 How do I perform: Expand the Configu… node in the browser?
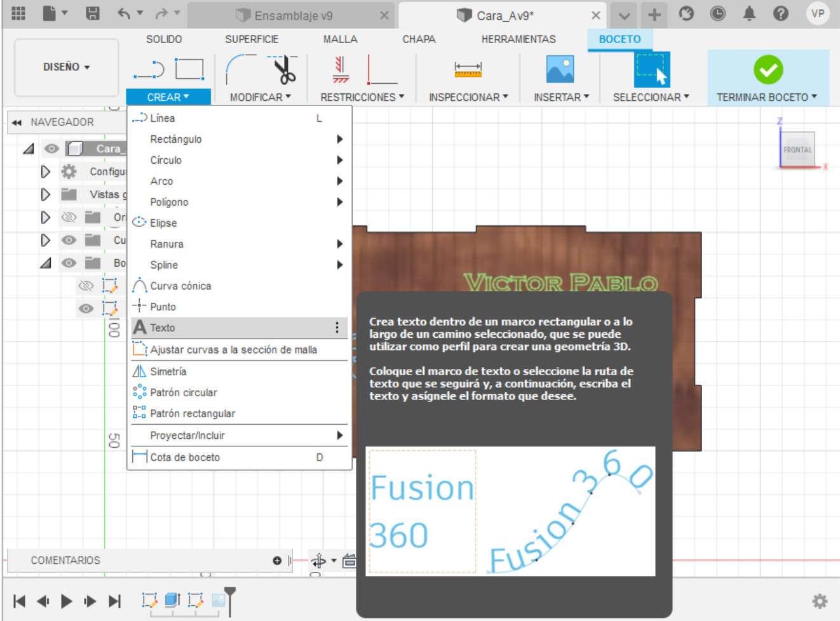point(45,171)
